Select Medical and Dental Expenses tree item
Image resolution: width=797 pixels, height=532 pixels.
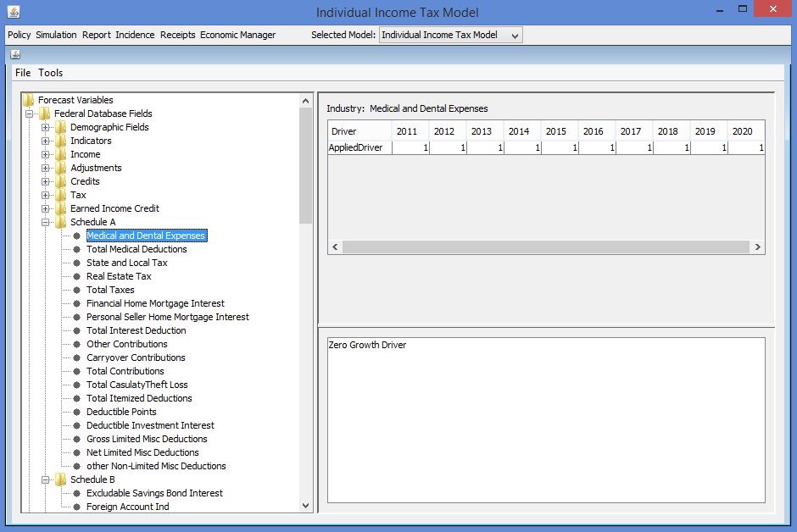[x=147, y=236]
